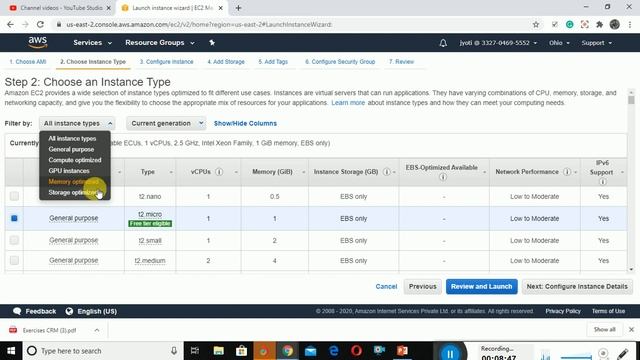Select the t2.nano row checkbox
The height and width of the screenshot is (360, 640).
[x=14, y=196]
